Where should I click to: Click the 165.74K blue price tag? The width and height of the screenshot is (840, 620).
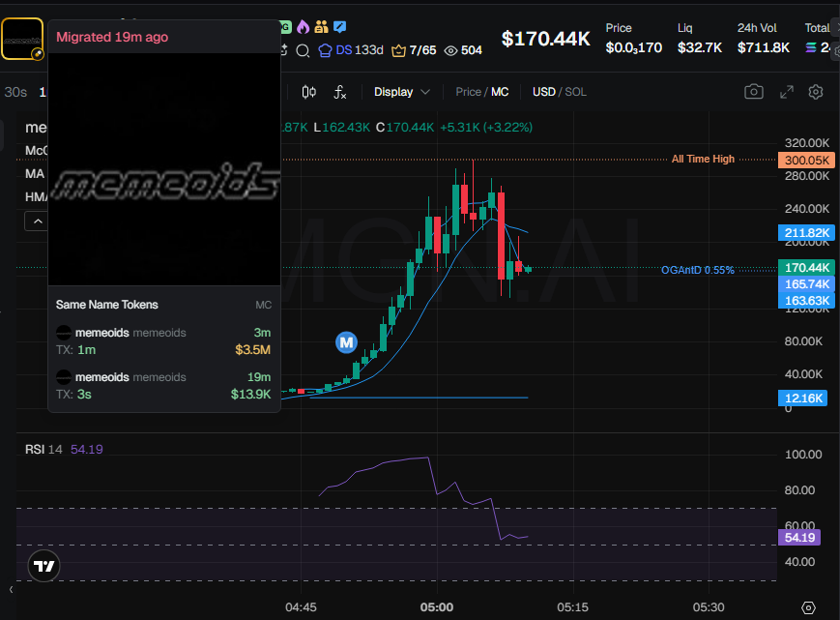point(806,284)
